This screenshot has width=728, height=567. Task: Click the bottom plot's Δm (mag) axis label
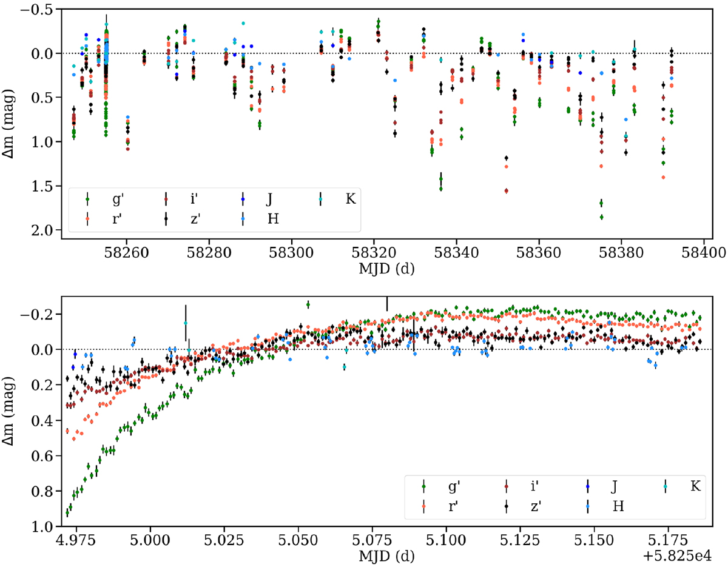coord(12,412)
